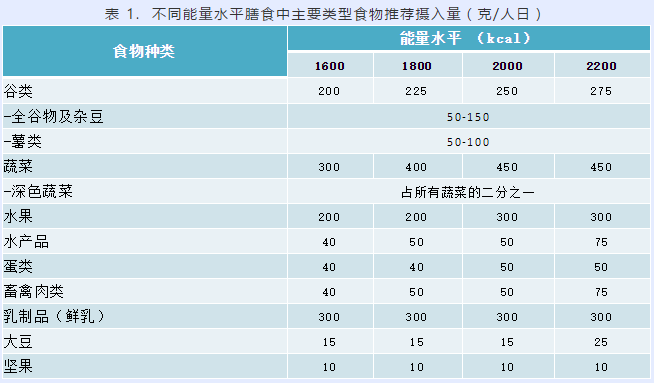Click the value 50-150
654x383 pixels.
click(468, 117)
